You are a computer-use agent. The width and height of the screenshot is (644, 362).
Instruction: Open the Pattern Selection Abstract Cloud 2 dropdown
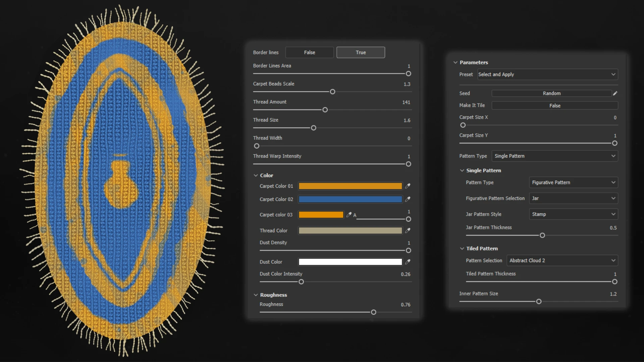pos(562,260)
